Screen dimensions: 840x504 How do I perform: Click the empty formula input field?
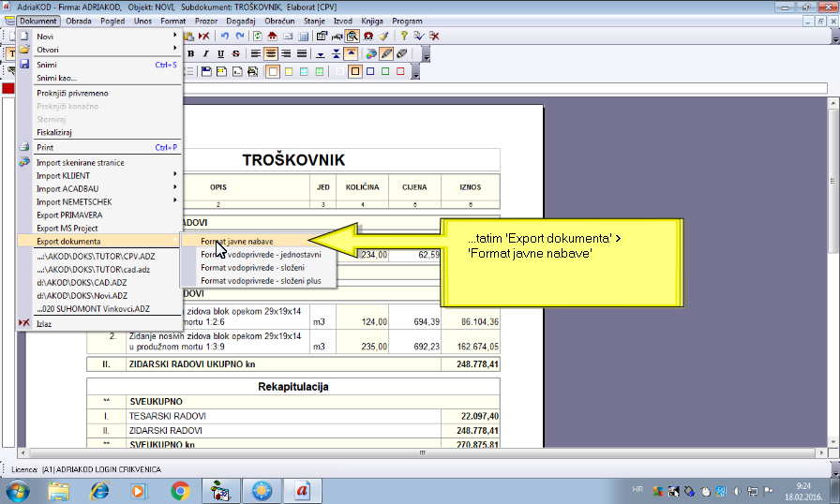[x=505, y=88]
